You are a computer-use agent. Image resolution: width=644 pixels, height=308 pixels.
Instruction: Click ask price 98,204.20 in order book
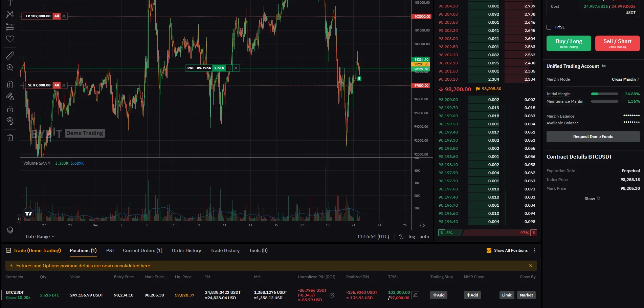tap(448, 6)
